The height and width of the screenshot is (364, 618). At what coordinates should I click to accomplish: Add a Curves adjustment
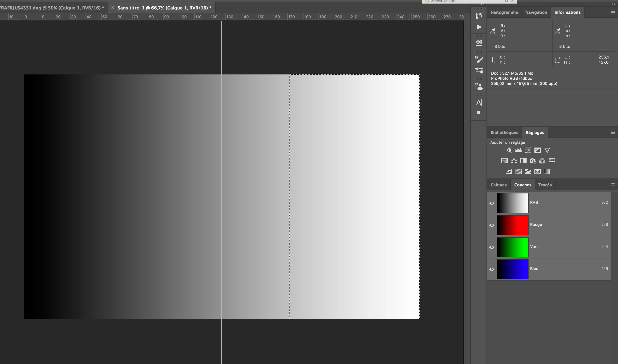pyautogui.click(x=528, y=150)
